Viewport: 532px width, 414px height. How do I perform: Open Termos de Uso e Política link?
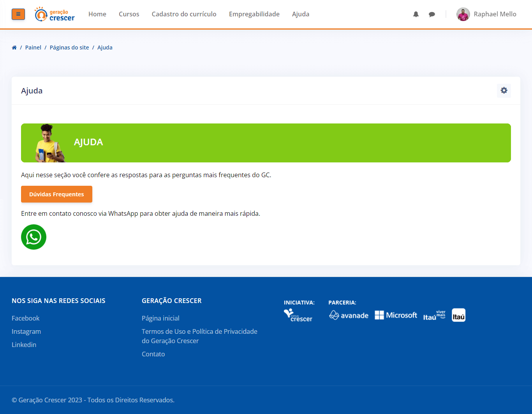[199, 336]
